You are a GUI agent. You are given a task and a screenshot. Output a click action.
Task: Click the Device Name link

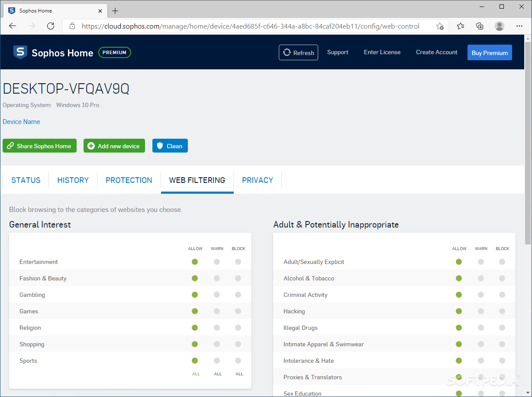pyautogui.click(x=21, y=122)
